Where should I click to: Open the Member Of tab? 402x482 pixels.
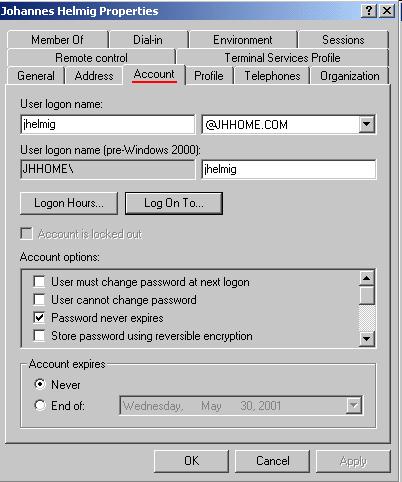pos(57,40)
